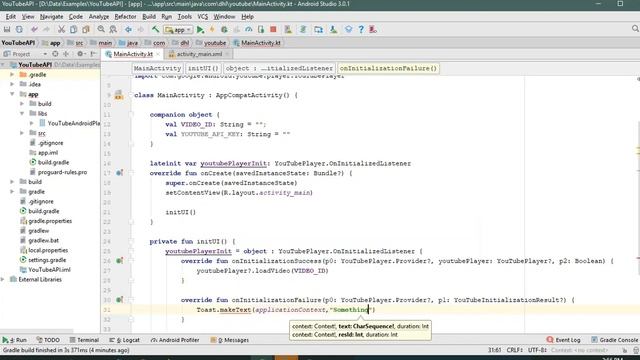The image size is (640, 360).
Task: Expand the External Libraries node
Action: point(3,279)
